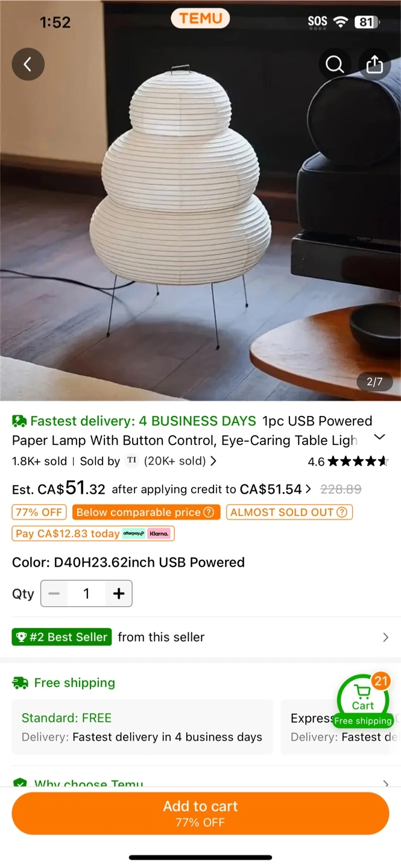Select the Express shipping card
The image size is (401, 868).
pyautogui.click(x=341, y=727)
